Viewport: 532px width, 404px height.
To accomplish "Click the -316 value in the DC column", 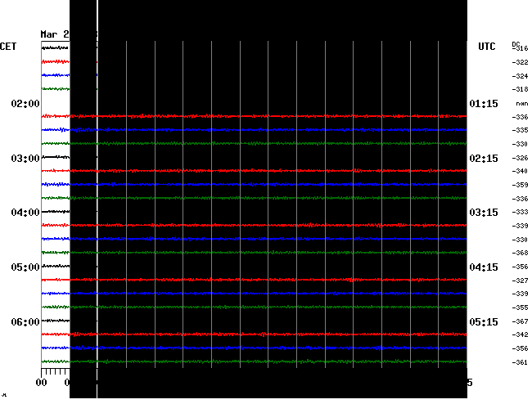I will pyautogui.click(x=520, y=48).
